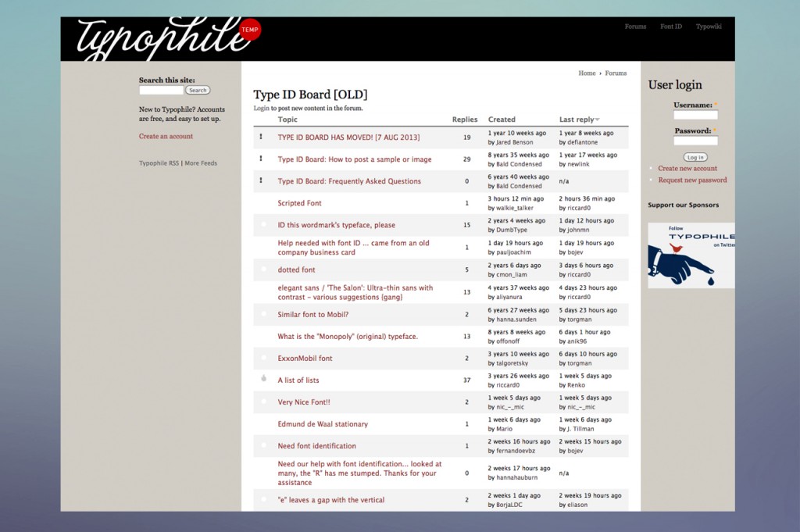Click author 'cmon_liam' in Created column
Image resolution: width=800 pixels, height=532 pixels.
point(511,275)
